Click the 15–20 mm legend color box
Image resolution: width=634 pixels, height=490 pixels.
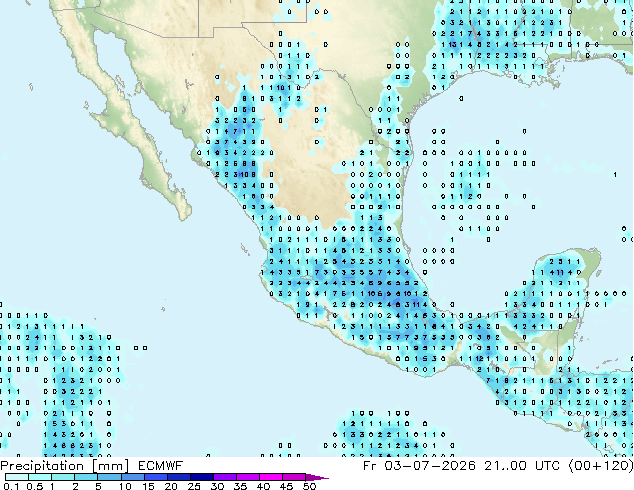click(156, 477)
